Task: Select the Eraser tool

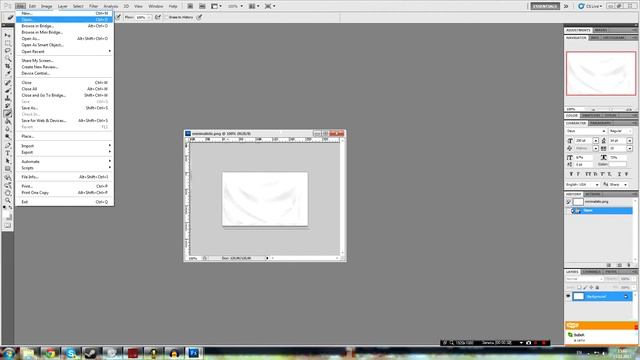Action: [8, 114]
